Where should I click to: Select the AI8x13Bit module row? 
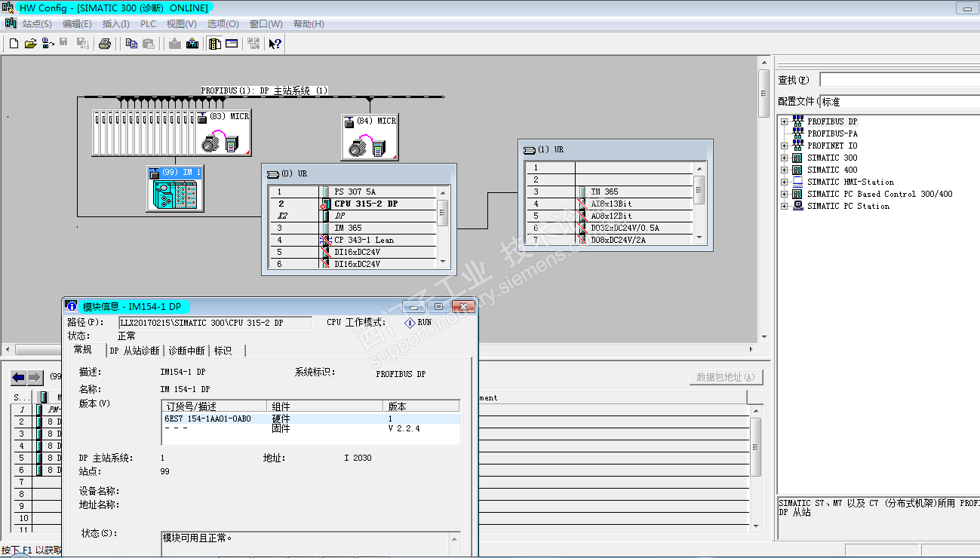[610, 204]
